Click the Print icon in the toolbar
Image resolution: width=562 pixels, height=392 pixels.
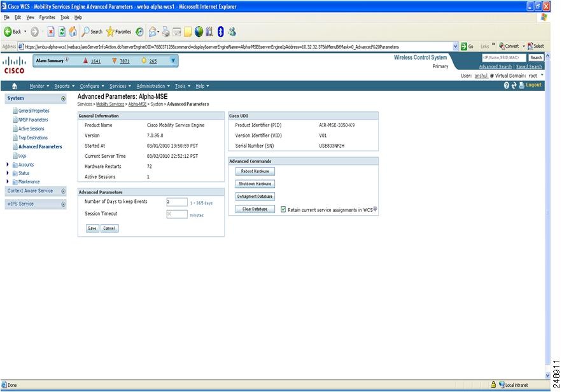coord(165,31)
